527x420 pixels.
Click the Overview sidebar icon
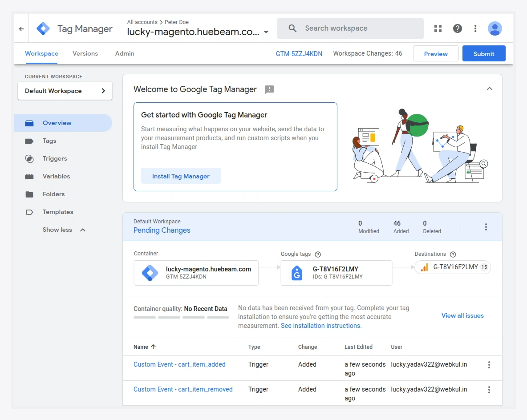click(x=29, y=123)
